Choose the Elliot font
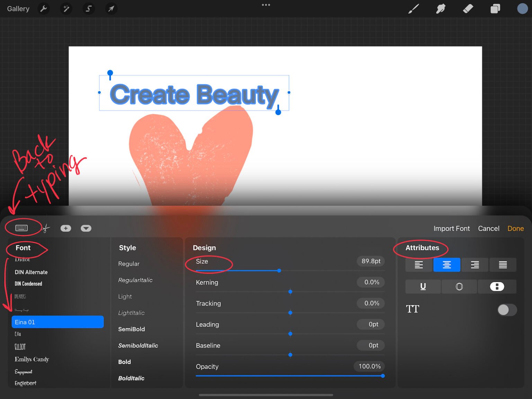The image size is (532, 399). (20, 347)
